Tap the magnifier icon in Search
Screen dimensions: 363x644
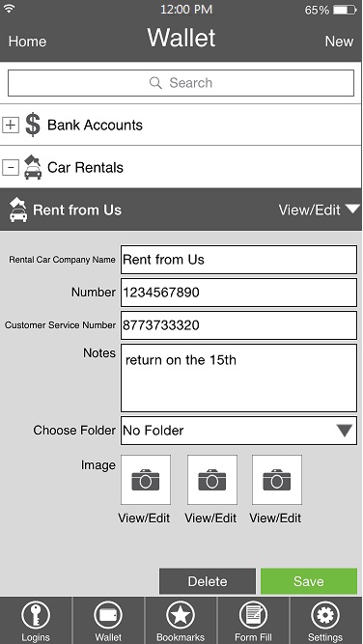pos(155,83)
